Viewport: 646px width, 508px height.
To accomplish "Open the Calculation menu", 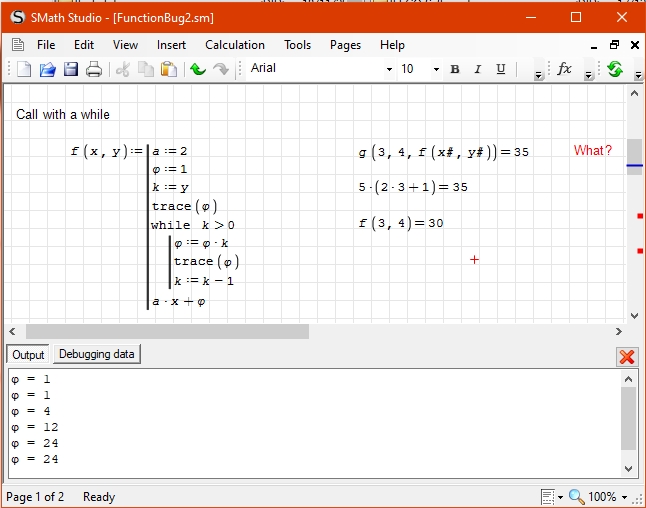I will [235, 45].
